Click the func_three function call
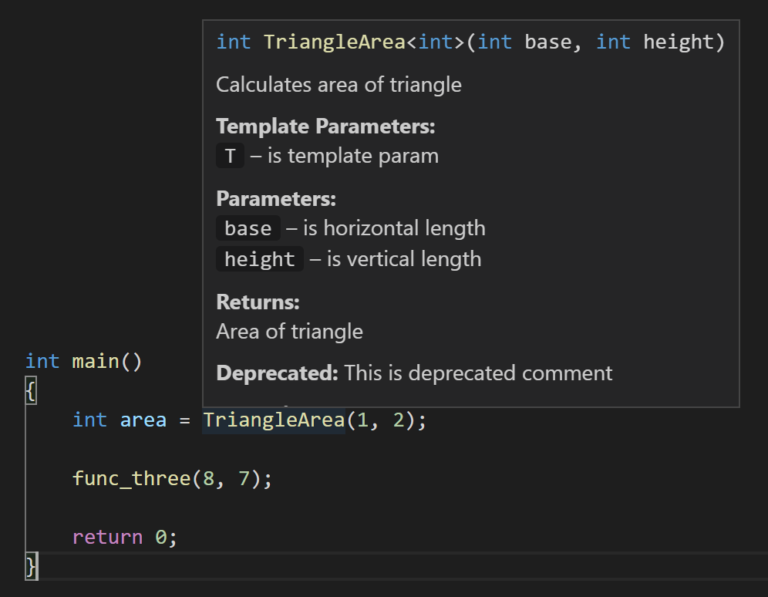The image size is (768, 597). [131, 478]
